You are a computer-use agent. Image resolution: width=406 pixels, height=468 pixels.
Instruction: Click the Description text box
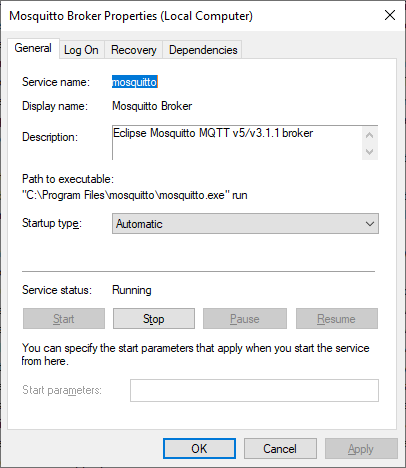pos(237,143)
